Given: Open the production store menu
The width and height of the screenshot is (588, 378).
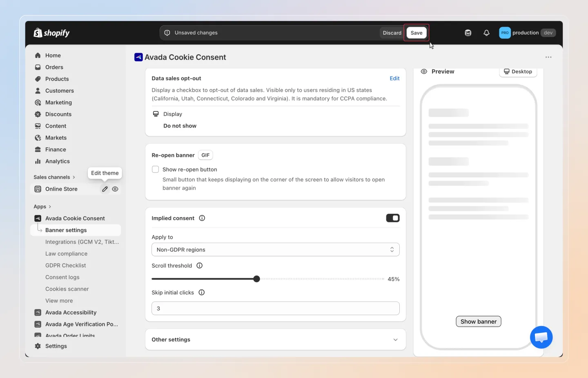Looking at the screenshot, I should pyautogui.click(x=527, y=33).
